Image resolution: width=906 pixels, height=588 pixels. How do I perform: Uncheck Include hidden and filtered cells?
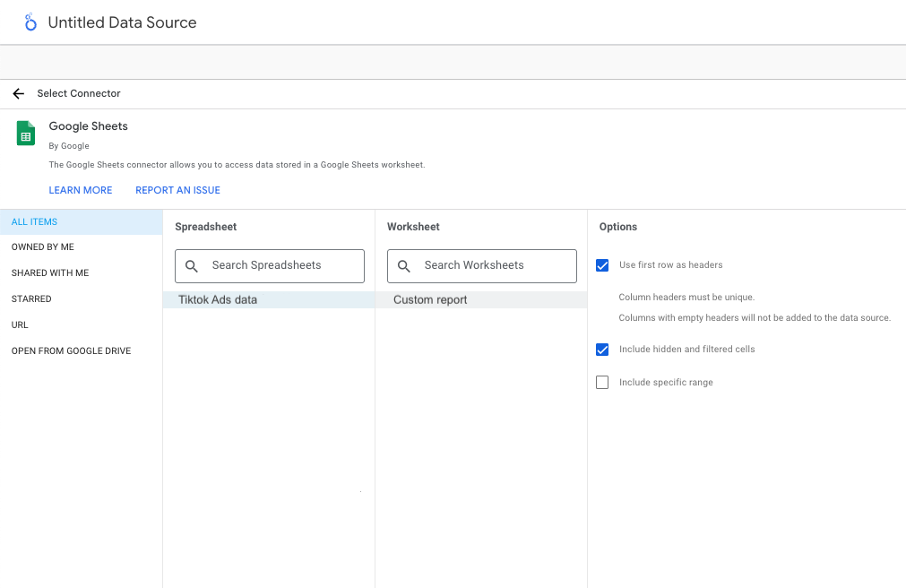pyautogui.click(x=602, y=350)
